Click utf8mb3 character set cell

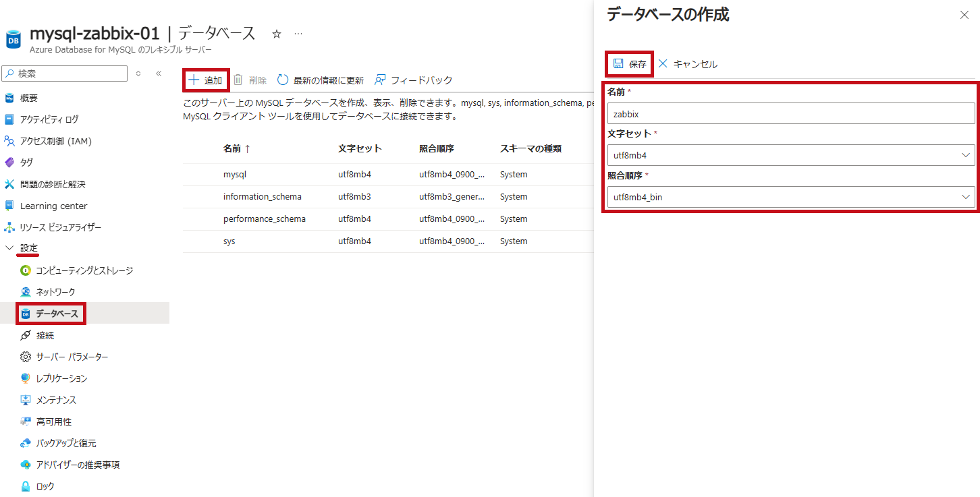click(x=354, y=197)
